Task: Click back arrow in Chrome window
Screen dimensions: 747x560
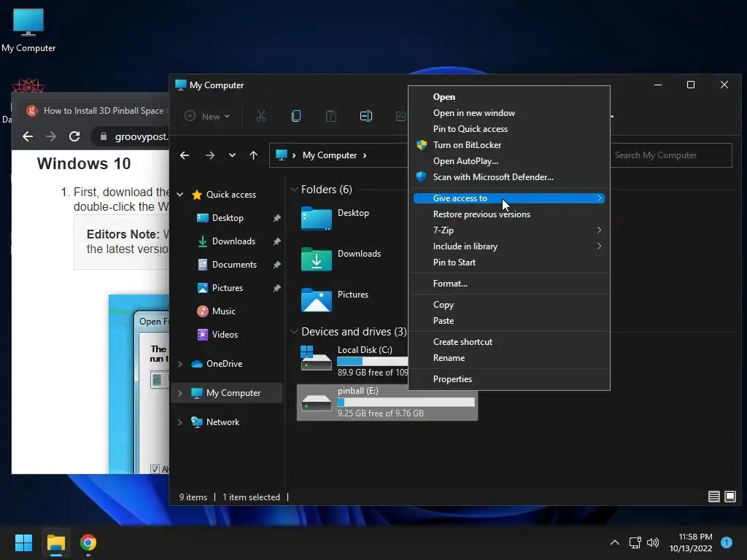Action: pyautogui.click(x=28, y=136)
